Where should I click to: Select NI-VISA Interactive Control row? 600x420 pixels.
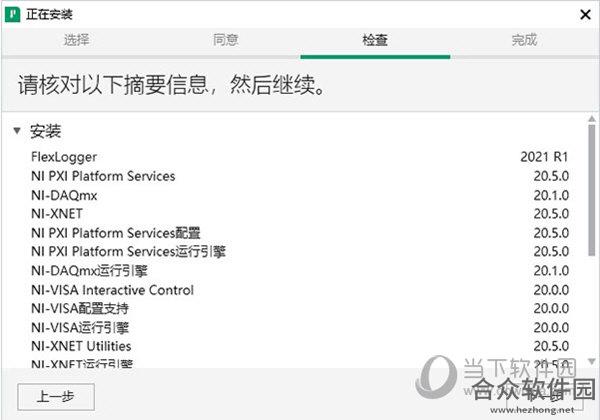[x=300, y=290]
